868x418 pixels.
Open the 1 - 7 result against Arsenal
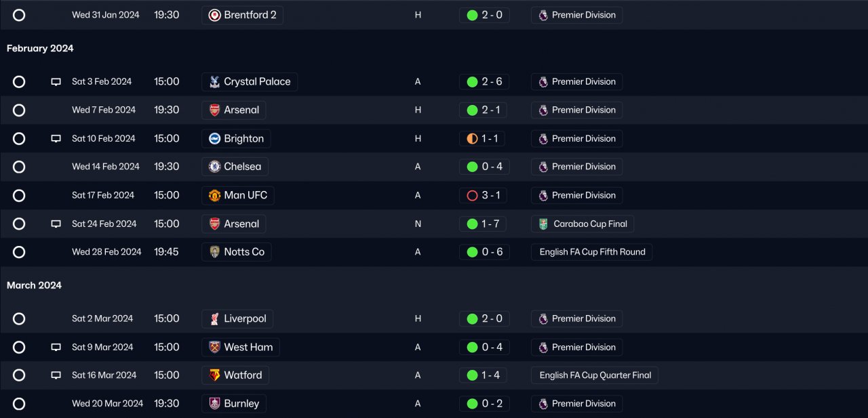[492, 224]
